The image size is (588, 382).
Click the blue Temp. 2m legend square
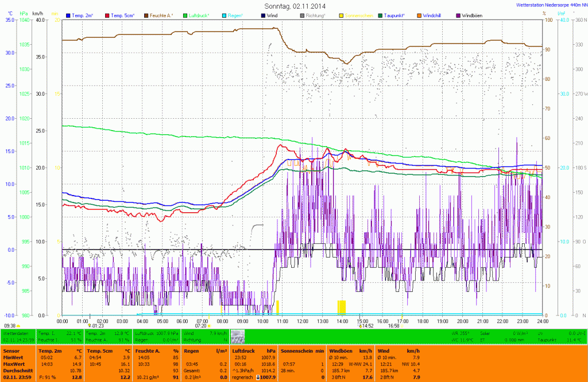68,15
